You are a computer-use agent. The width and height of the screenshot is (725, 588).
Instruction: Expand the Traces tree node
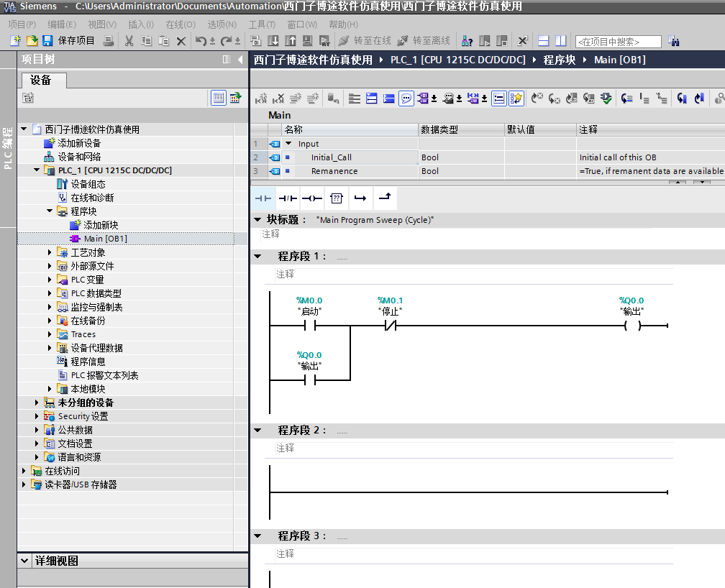point(50,334)
